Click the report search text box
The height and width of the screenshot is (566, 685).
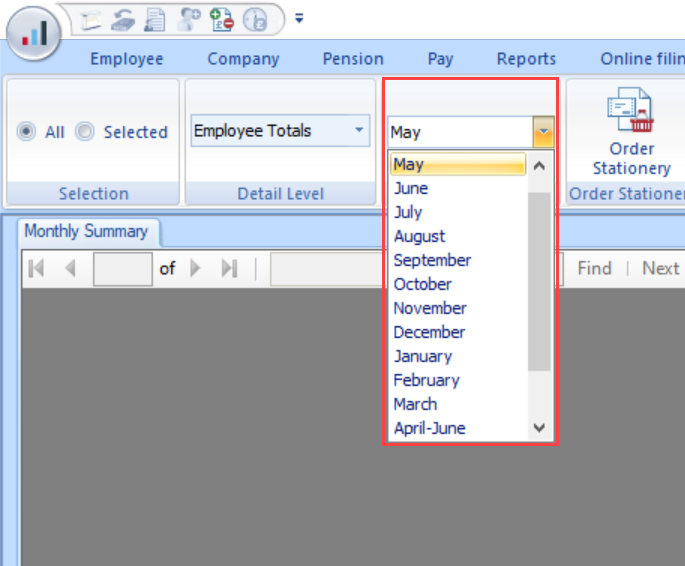tap(327, 269)
